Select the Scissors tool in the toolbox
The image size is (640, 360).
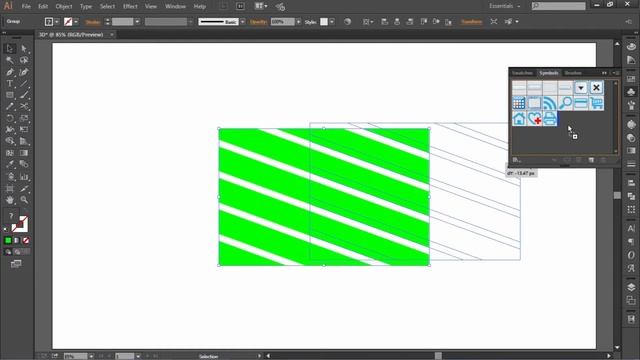coord(24,107)
